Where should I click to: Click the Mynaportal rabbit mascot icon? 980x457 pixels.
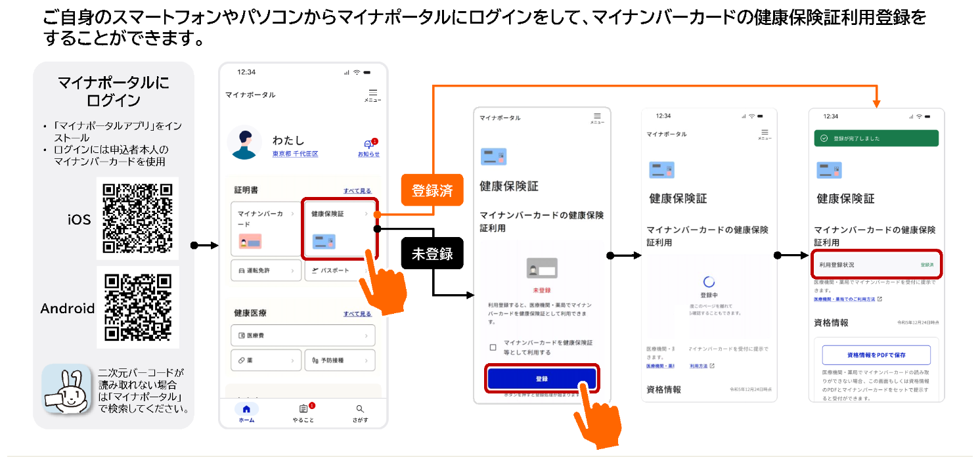point(66,390)
